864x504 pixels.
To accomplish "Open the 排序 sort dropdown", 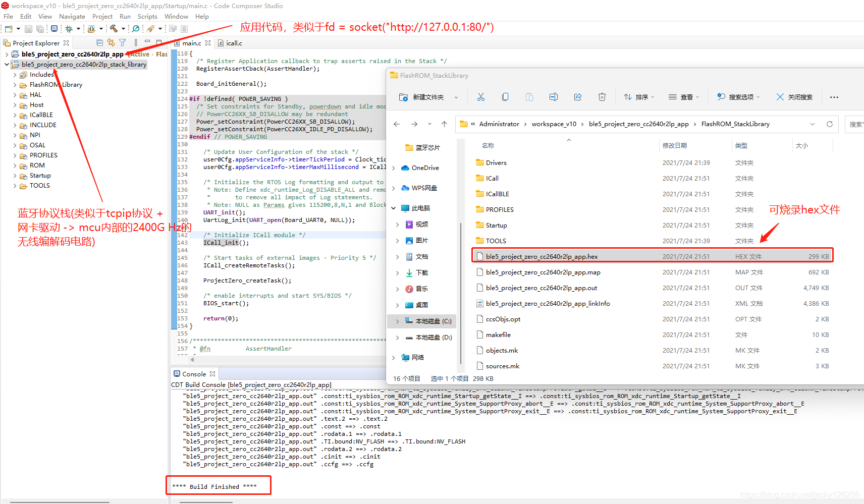I will (x=639, y=97).
